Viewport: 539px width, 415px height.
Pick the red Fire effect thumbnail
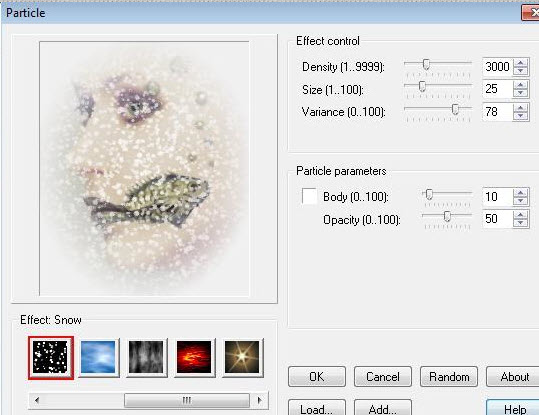(x=195, y=358)
